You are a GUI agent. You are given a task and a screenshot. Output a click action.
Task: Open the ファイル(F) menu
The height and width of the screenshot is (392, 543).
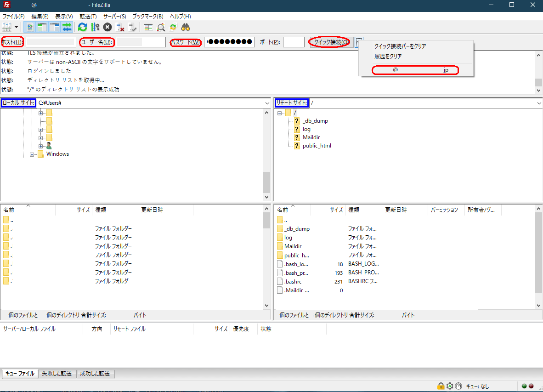(x=13, y=16)
